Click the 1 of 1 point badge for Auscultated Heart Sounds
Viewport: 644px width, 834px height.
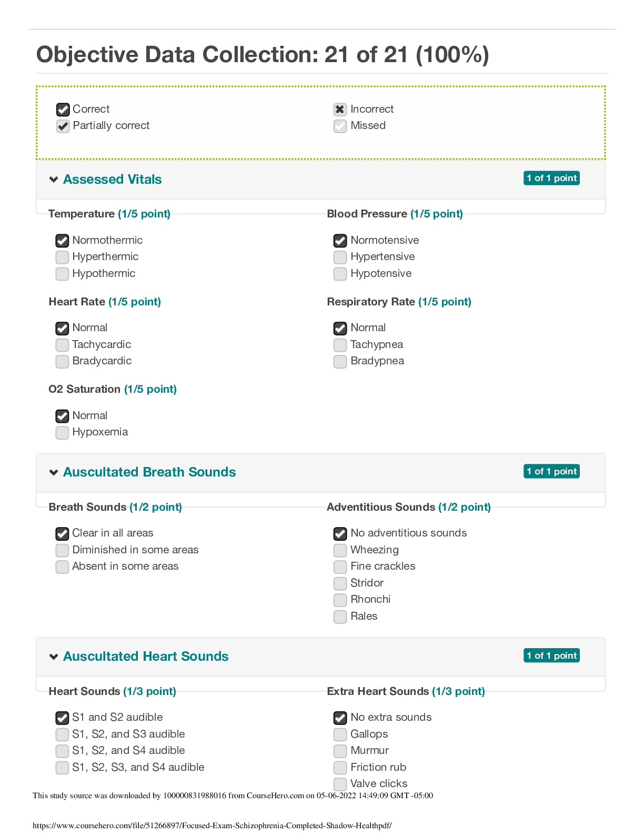pyautogui.click(x=551, y=656)
